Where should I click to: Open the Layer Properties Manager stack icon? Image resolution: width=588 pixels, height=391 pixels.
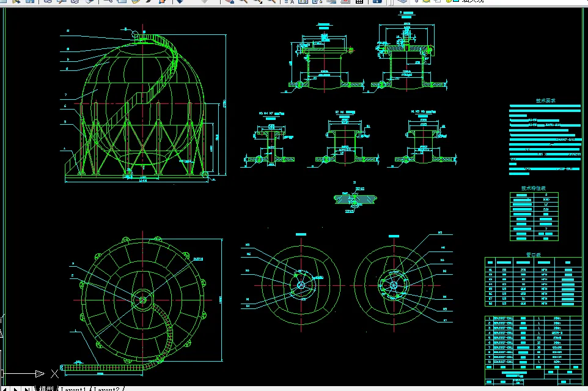coord(402,1)
